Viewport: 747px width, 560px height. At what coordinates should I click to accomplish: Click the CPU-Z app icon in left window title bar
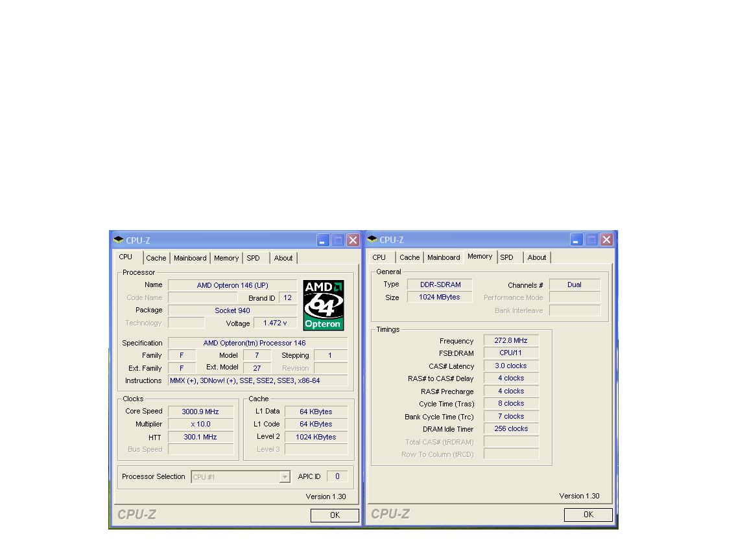pos(119,240)
